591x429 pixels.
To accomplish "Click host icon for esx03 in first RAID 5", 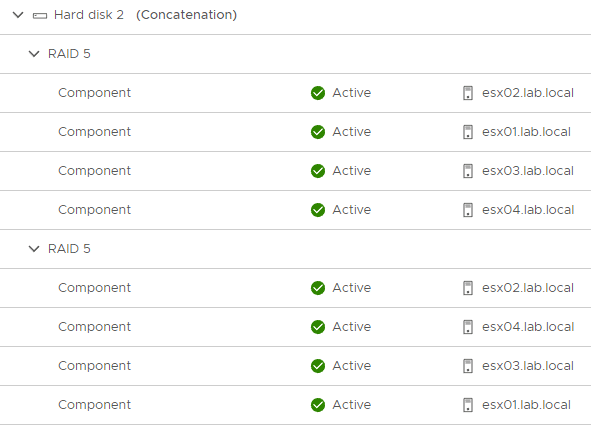I will pos(468,171).
